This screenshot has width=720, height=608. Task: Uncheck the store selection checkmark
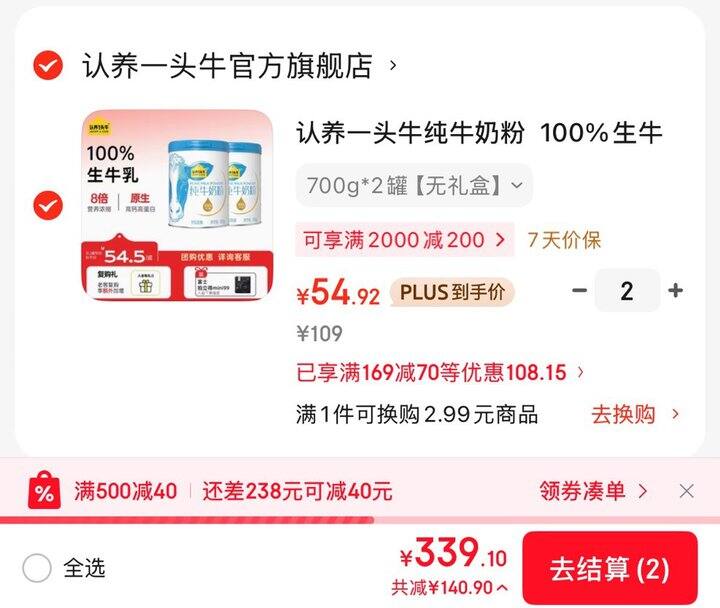(x=48, y=65)
